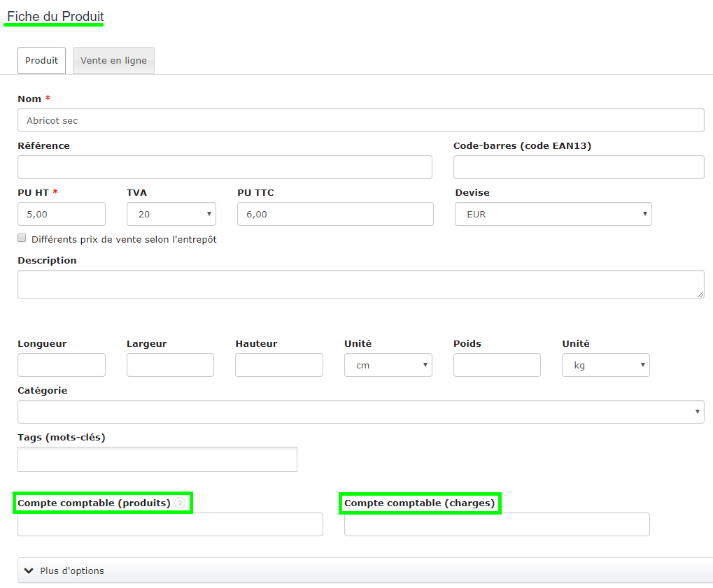Viewport: 713px width, 588px height.
Task: Click the help icon next to Compte comptable (produits)
Action: tap(180, 503)
